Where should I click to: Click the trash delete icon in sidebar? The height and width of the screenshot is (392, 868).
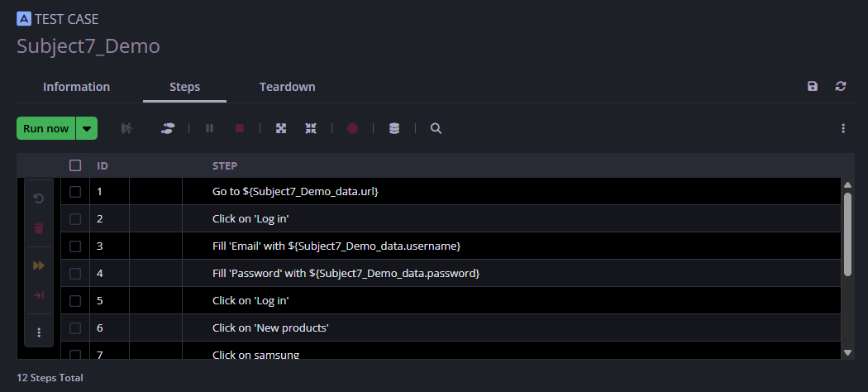point(39,229)
